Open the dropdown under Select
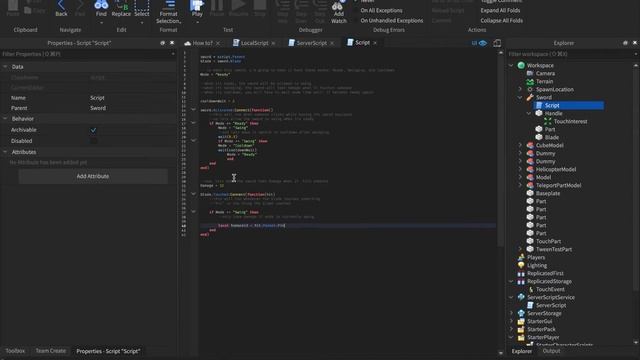640x360 pixels. (142, 23)
